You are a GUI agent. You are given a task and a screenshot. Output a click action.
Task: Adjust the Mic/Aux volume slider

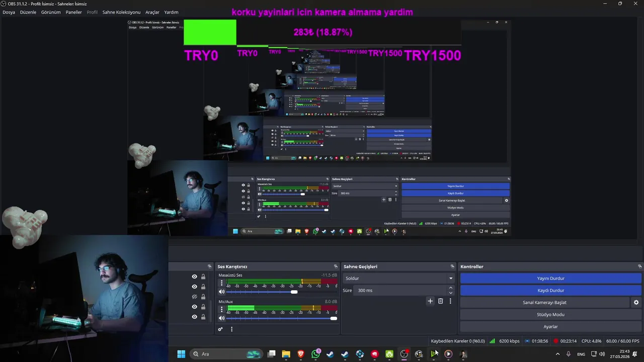(282, 318)
